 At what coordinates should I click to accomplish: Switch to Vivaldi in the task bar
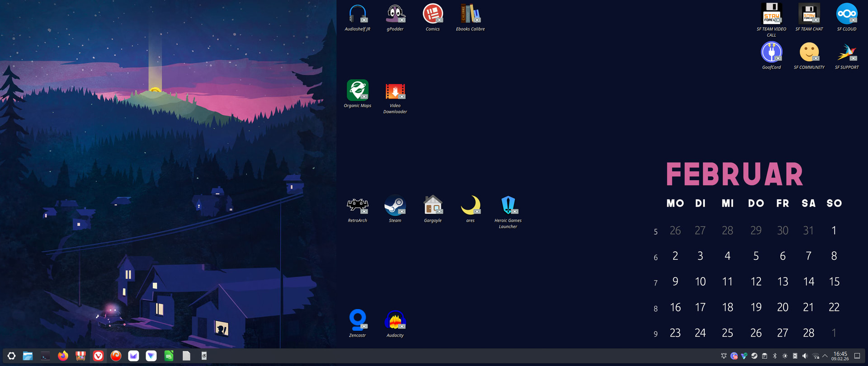pyautogui.click(x=98, y=356)
